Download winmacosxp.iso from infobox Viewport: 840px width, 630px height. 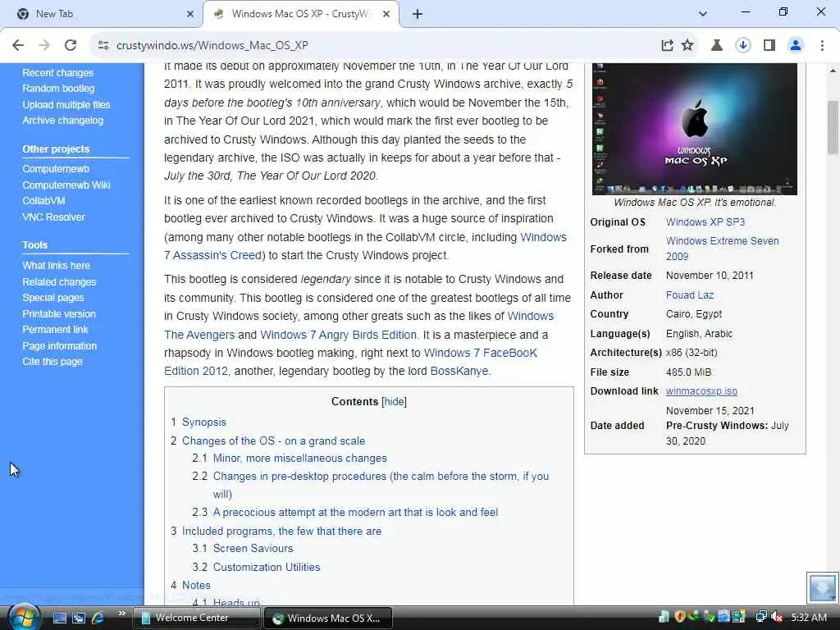click(x=701, y=391)
